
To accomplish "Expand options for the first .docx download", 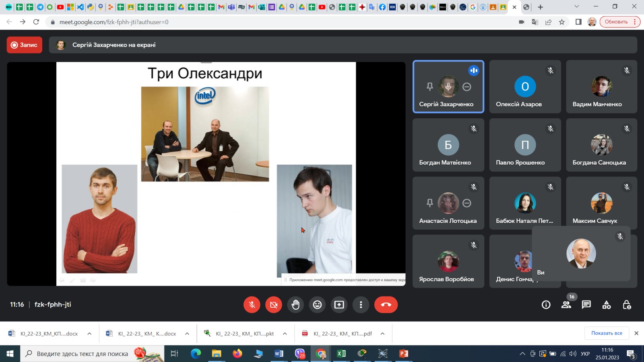I will pyautogui.click(x=89, y=333).
